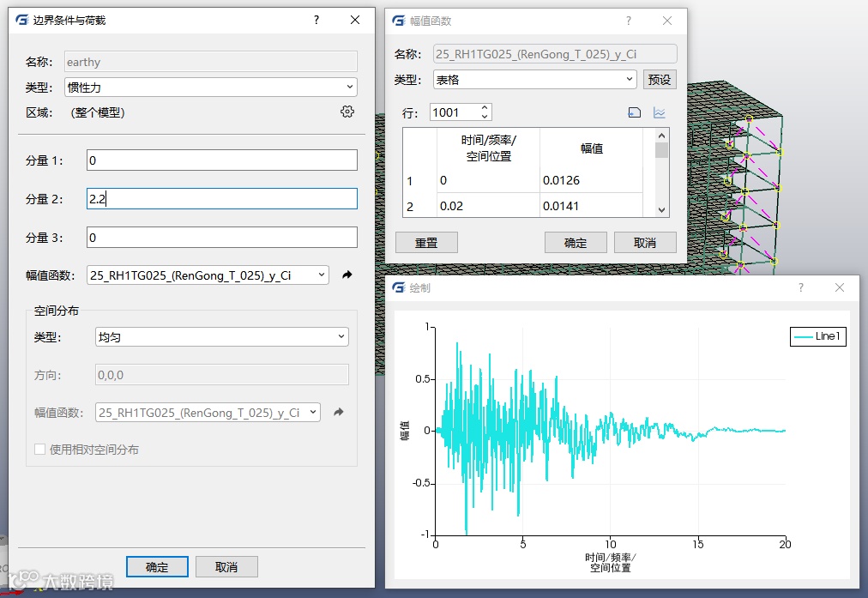Increase 行 count with stepper up arrow
This screenshot has width=868, height=598.
click(x=485, y=108)
